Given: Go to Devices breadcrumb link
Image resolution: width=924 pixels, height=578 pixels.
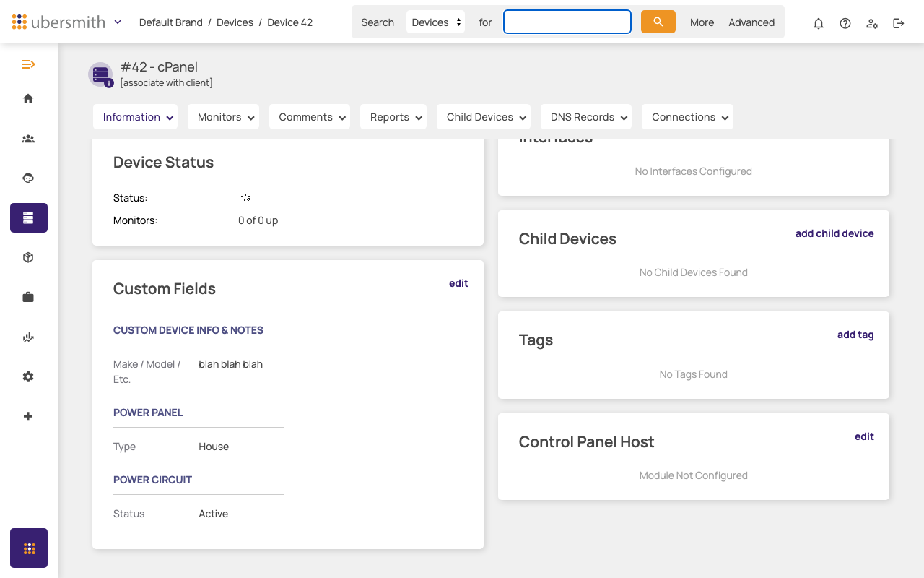Looking at the screenshot, I should coord(235,22).
